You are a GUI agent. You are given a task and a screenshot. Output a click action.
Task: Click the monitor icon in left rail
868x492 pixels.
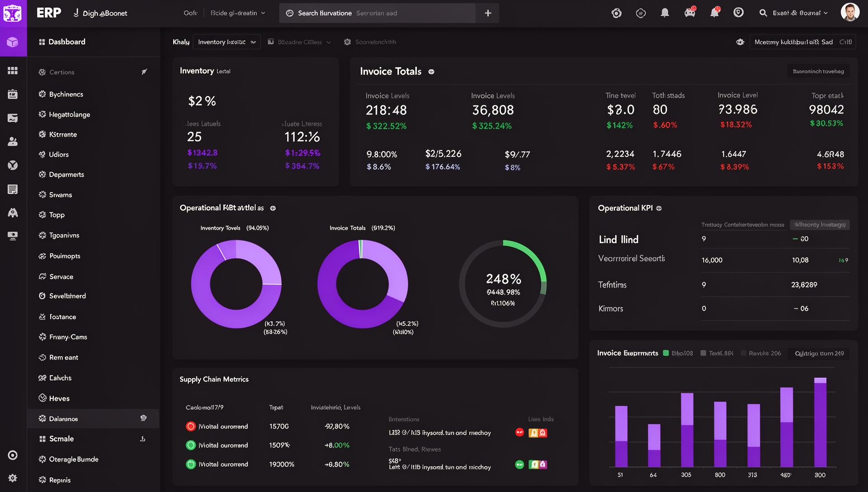pos(13,236)
